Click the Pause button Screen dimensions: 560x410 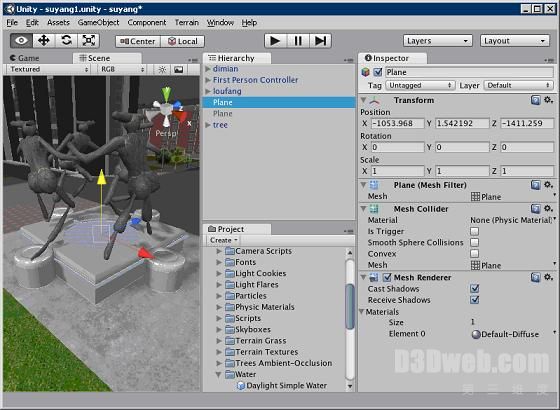[298, 41]
